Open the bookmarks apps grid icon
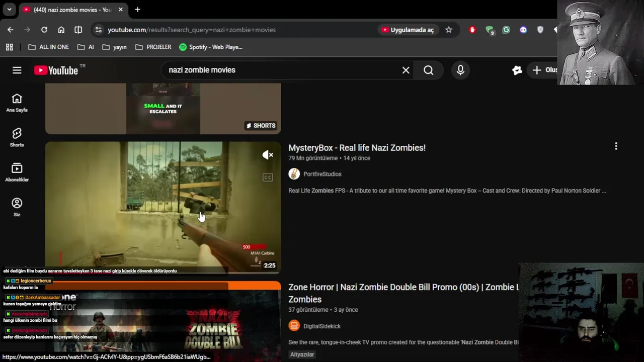The image size is (644, 362). click(9, 47)
